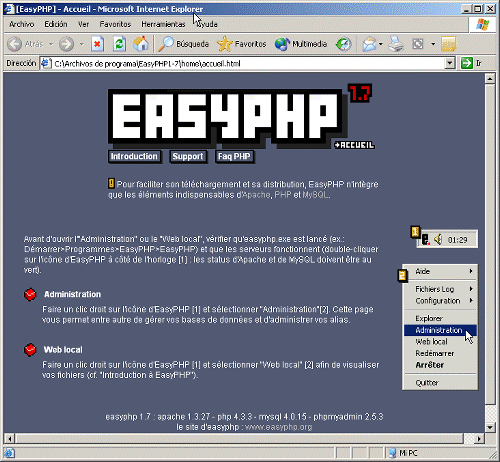This screenshot has width=500, height=462.
Task: Click the red Administration bullet icon
Action: [x=30, y=294]
